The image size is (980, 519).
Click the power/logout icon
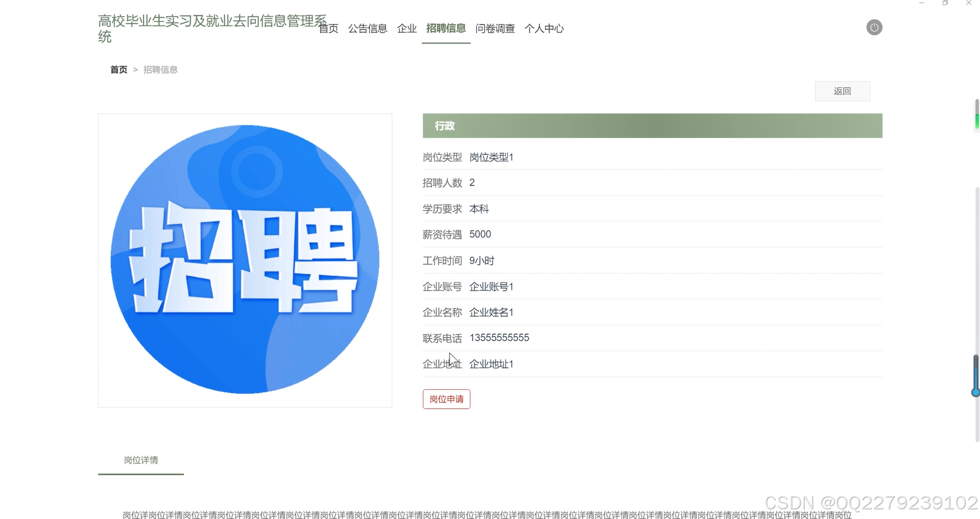(x=874, y=27)
